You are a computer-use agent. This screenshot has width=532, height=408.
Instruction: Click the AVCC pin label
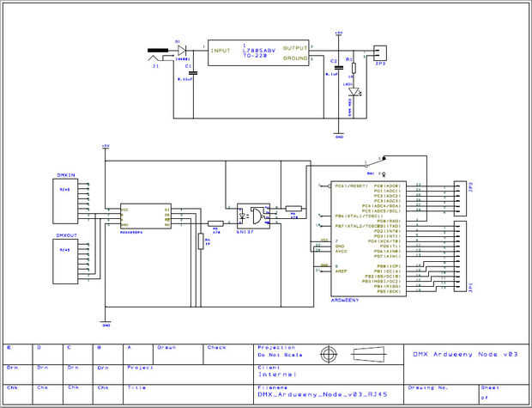coord(341,252)
